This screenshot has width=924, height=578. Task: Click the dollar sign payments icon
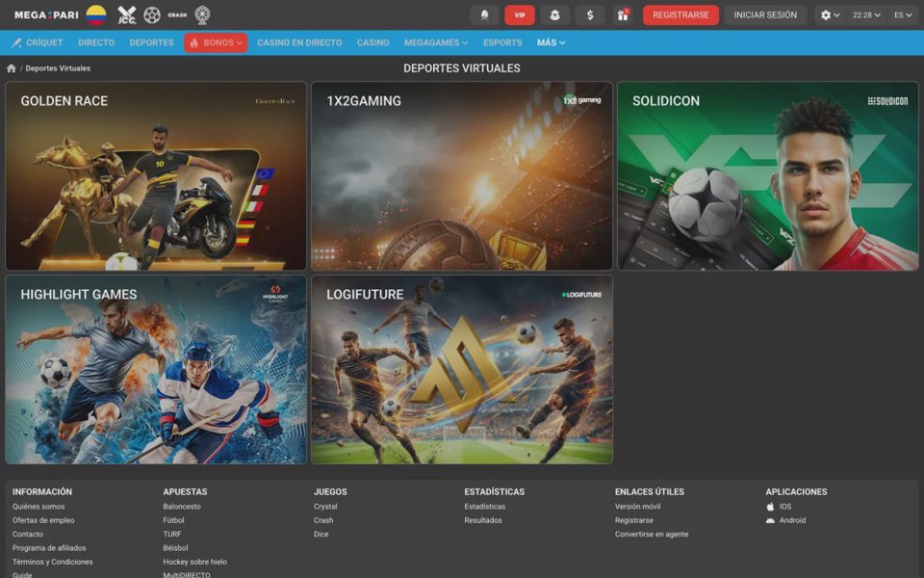coord(590,14)
